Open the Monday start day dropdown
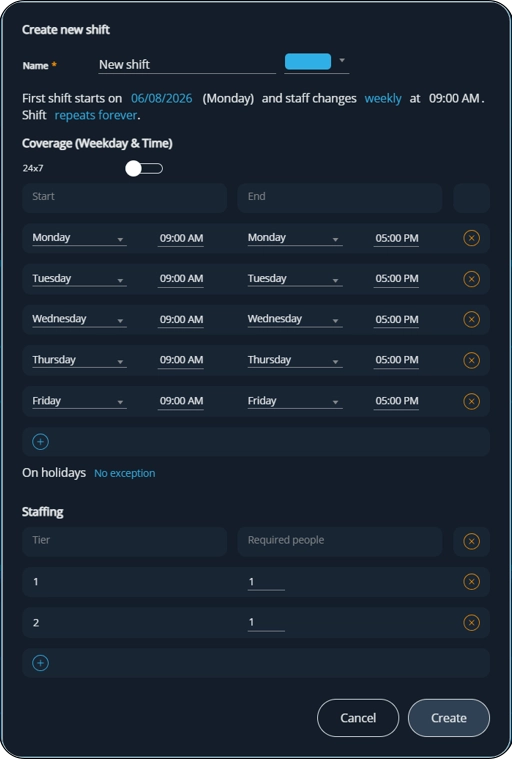This screenshot has height=759, width=512. pyautogui.click(x=79, y=238)
